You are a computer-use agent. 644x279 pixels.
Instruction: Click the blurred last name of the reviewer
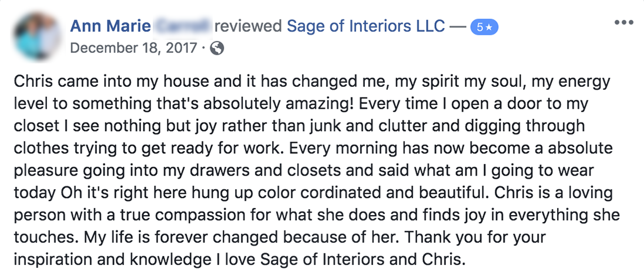pyautogui.click(x=182, y=26)
